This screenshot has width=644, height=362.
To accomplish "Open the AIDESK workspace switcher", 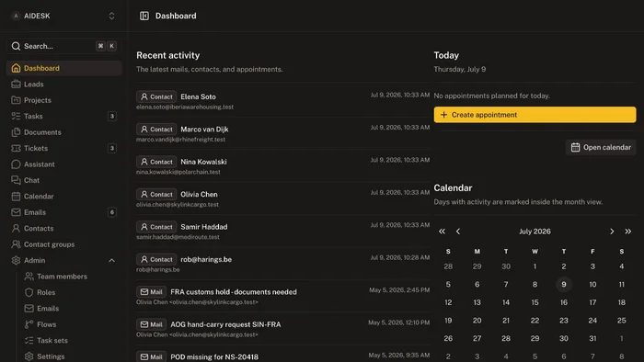I will point(63,16).
